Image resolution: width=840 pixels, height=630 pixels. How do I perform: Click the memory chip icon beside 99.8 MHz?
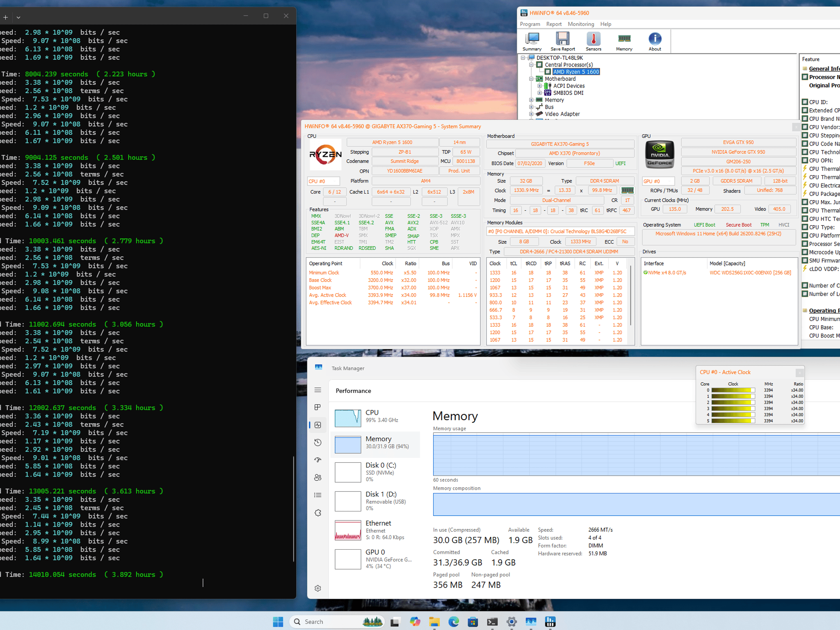(627, 190)
